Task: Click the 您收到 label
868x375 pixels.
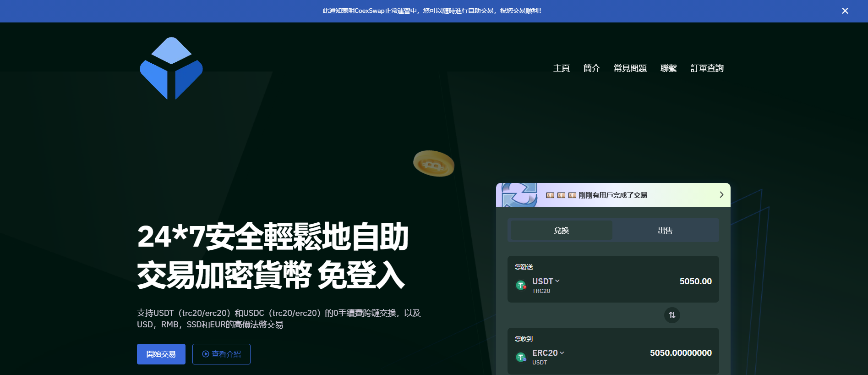Action: pos(524,339)
